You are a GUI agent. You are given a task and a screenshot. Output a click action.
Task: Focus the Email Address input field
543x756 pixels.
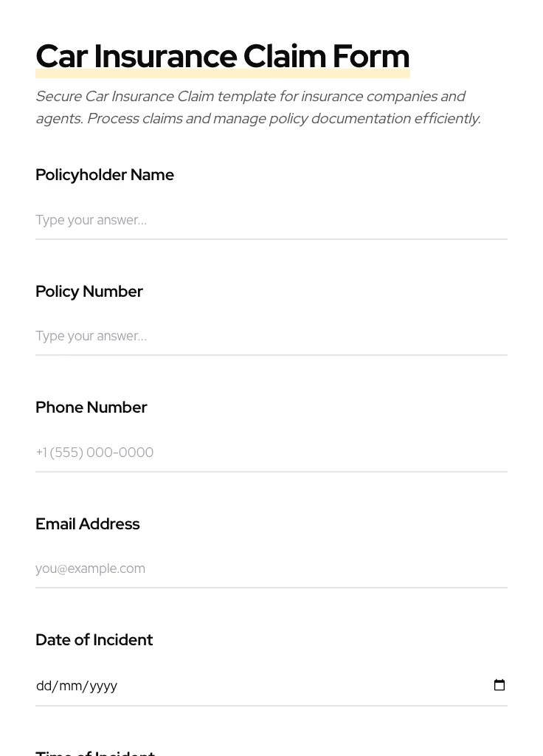(x=271, y=568)
